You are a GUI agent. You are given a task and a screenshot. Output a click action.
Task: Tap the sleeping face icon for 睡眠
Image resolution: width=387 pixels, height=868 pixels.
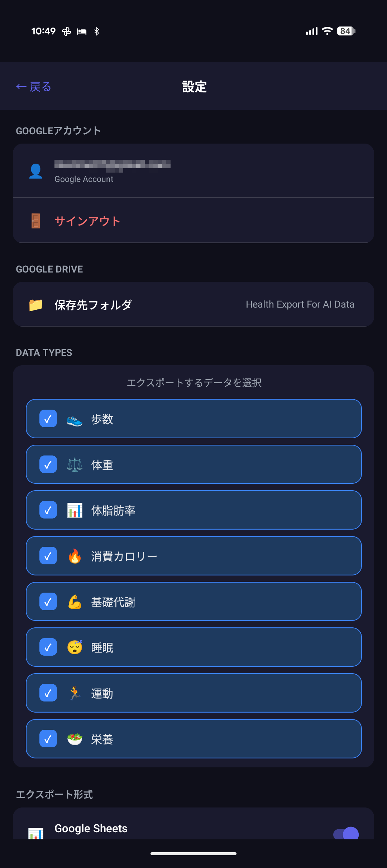pyautogui.click(x=75, y=647)
